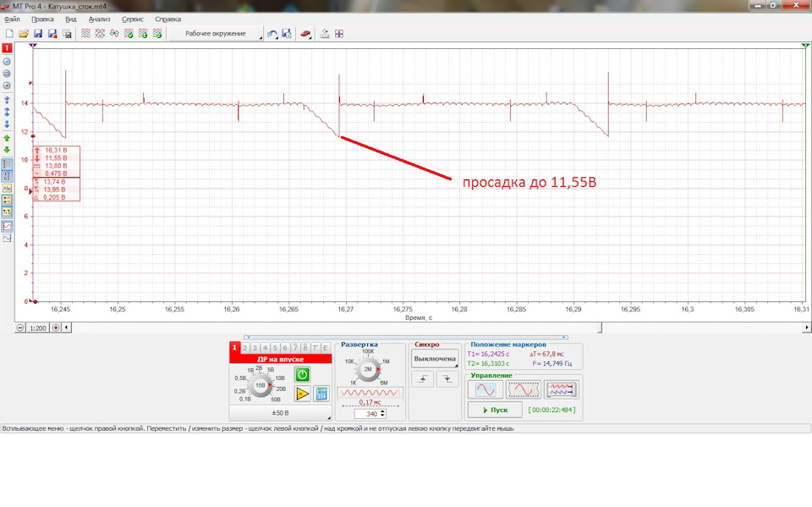The image size is (812, 507).
Task: Click the zoom out minus button by 1:200
Action: [20, 328]
